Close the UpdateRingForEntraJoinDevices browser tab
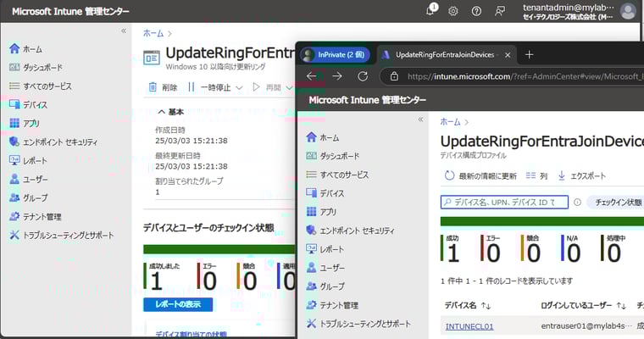Viewport: 644px width, 339px height. coord(508,55)
